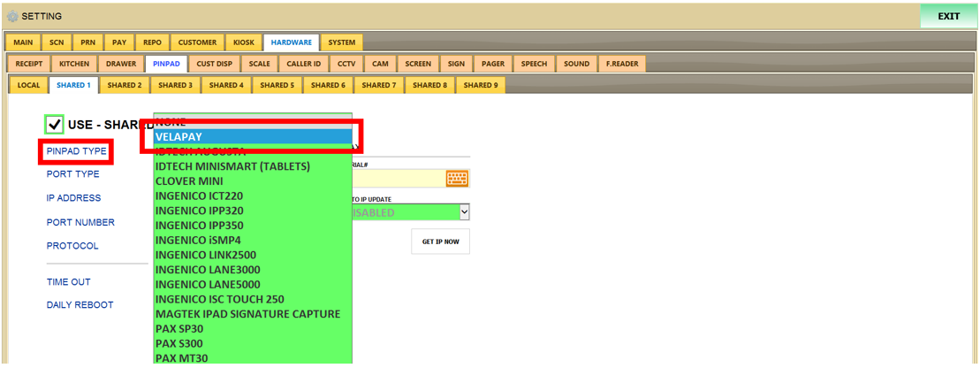The image size is (980, 368).
Task: Select INGENICO LINK2500 option
Action: point(253,256)
